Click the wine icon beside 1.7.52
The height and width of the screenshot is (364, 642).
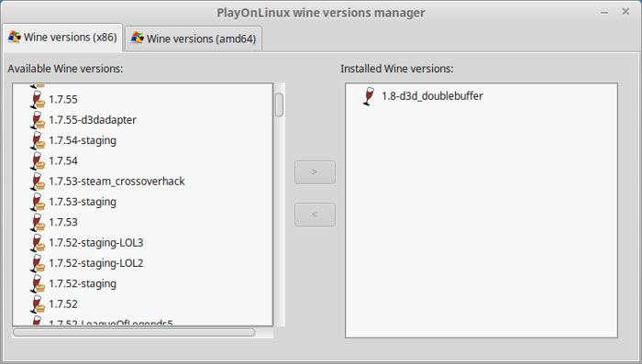tap(38, 304)
